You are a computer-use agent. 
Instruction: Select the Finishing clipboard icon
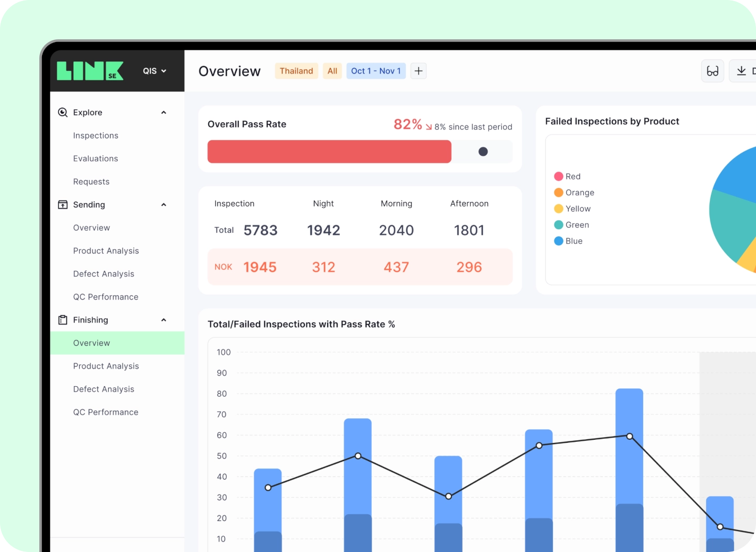pyautogui.click(x=62, y=320)
